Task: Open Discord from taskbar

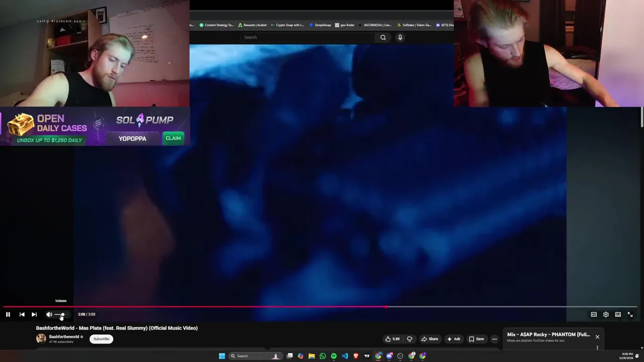Action: 389,356
